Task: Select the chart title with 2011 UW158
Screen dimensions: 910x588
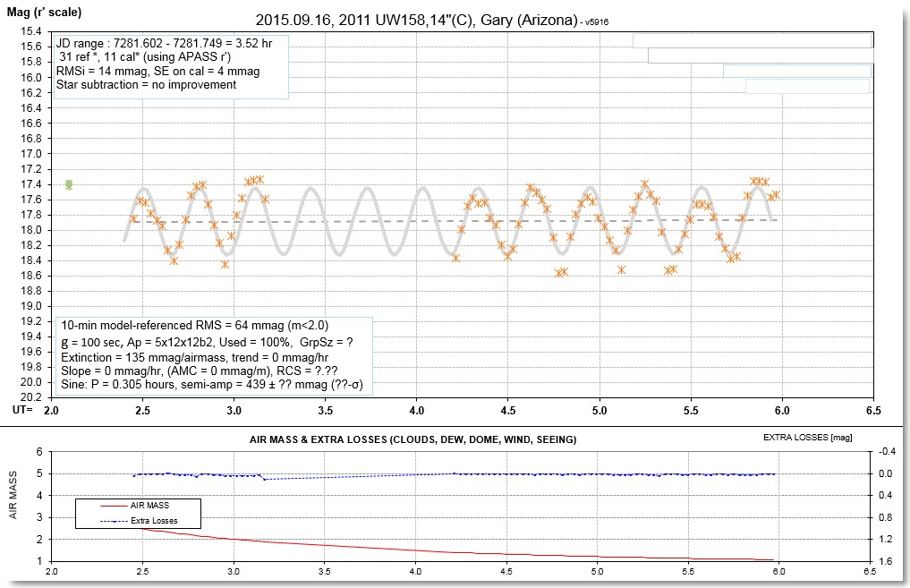Action: tap(416, 20)
